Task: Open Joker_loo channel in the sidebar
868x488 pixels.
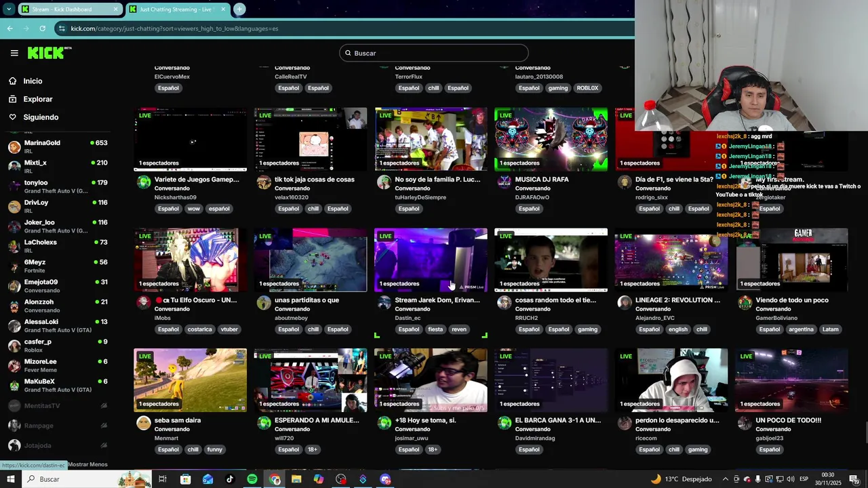Action: (x=58, y=226)
